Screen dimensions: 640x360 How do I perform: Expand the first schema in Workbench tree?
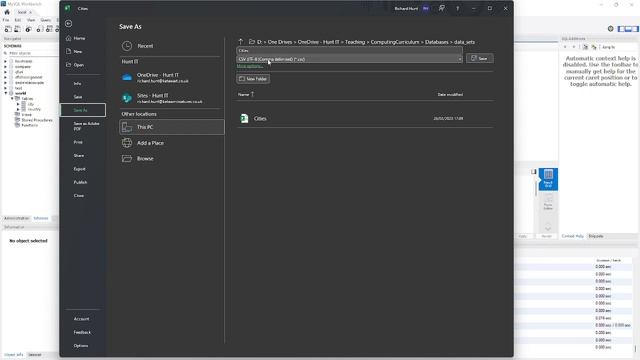[6, 61]
